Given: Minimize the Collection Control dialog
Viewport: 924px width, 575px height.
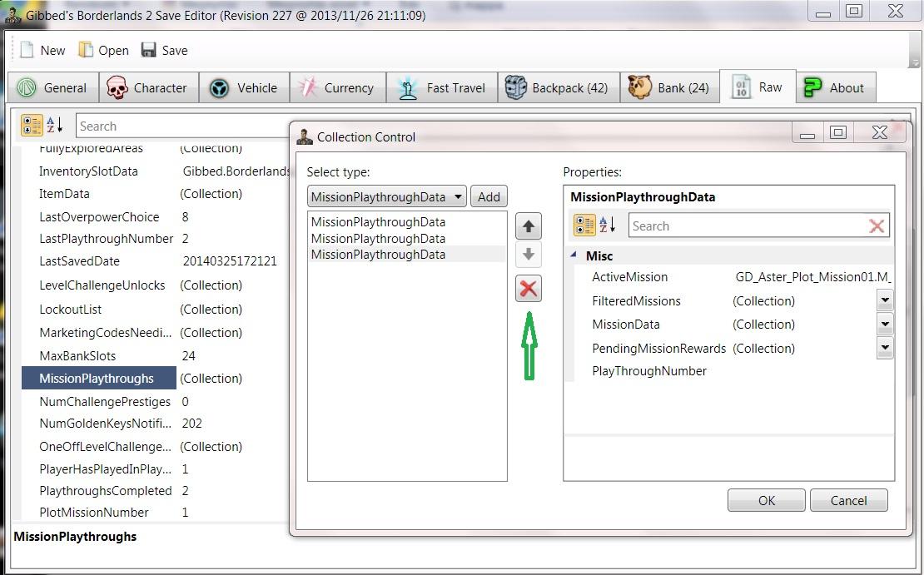Looking at the screenshot, I should (x=807, y=134).
